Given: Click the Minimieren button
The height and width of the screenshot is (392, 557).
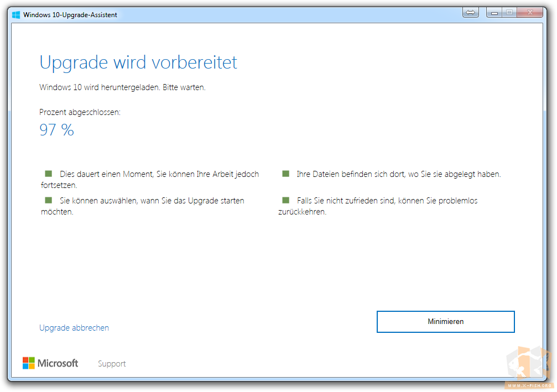Looking at the screenshot, I should tap(445, 322).
